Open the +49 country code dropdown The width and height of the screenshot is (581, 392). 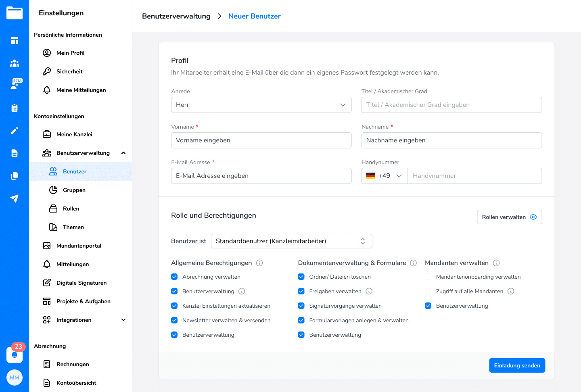[384, 176]
